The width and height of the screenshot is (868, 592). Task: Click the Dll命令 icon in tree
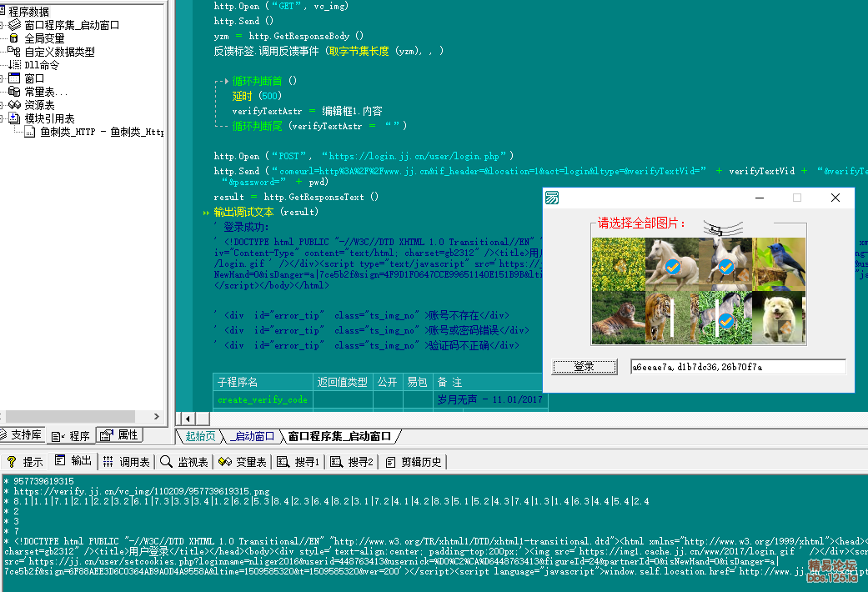[14, 65]
